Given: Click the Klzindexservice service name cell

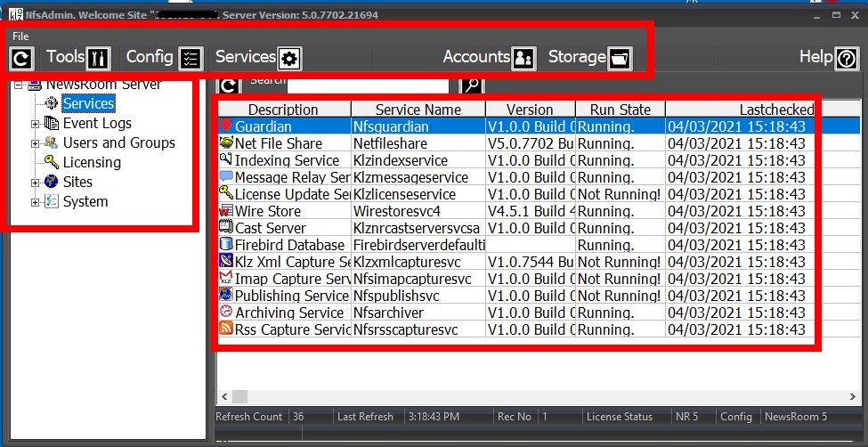Looking at the screenshot, I should (x=418, y=160).
